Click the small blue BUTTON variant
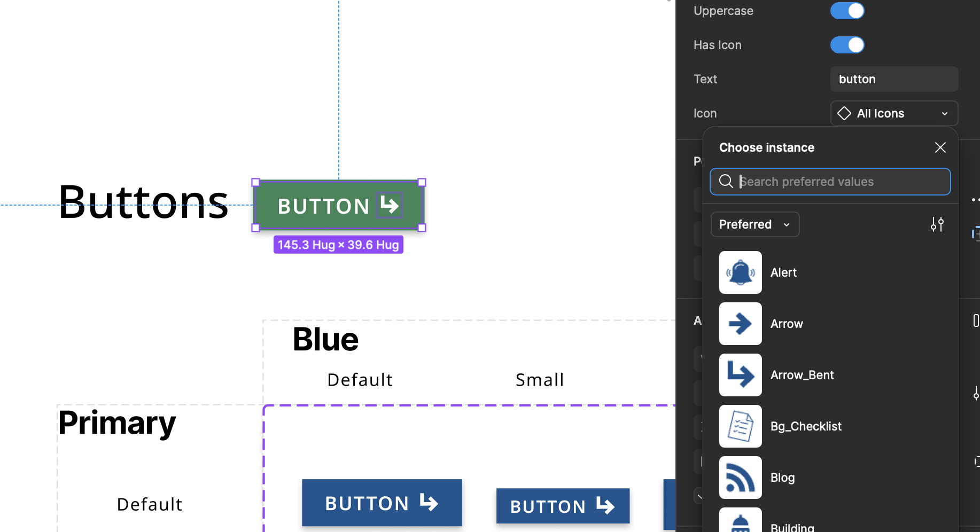 [x=563, y=506]
